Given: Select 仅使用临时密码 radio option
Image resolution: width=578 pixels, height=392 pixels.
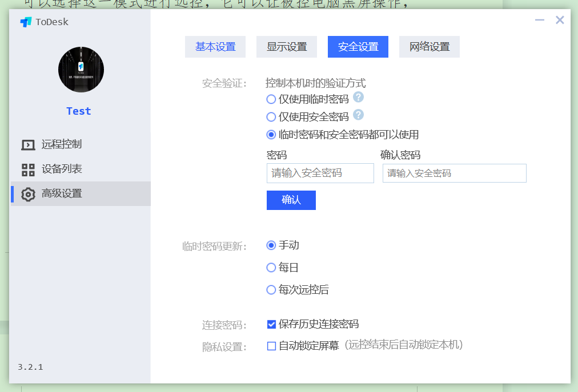Looking at the screenshot, I should coord(271,99).
